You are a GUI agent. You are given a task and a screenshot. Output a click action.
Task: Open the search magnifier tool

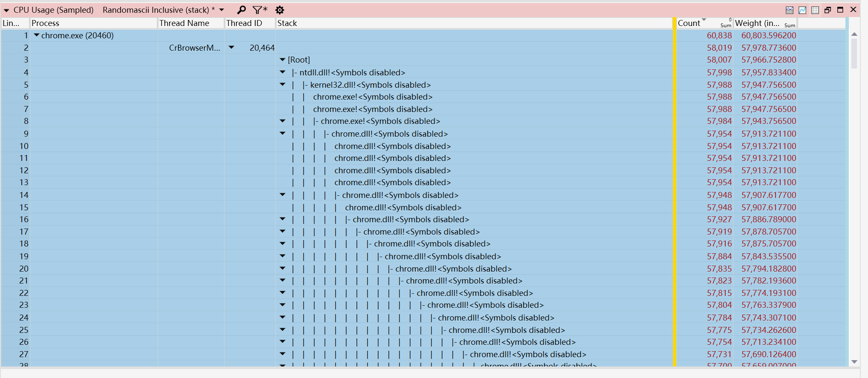(x=241, y=10)
